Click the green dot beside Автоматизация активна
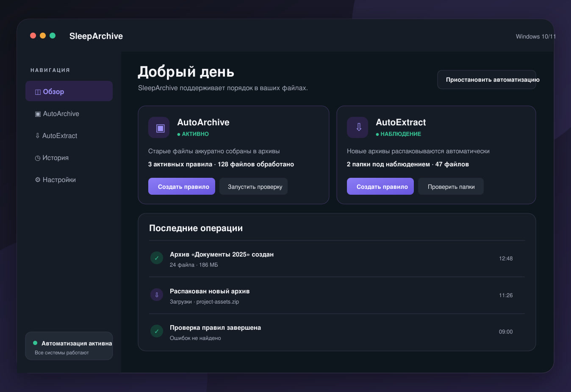 (x=35, y=343)
